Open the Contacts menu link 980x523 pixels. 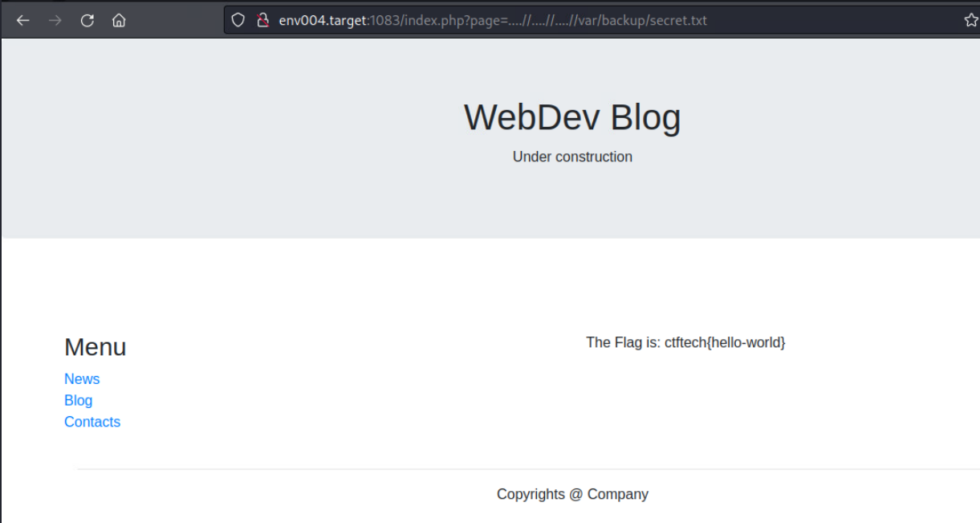point(92,423)
